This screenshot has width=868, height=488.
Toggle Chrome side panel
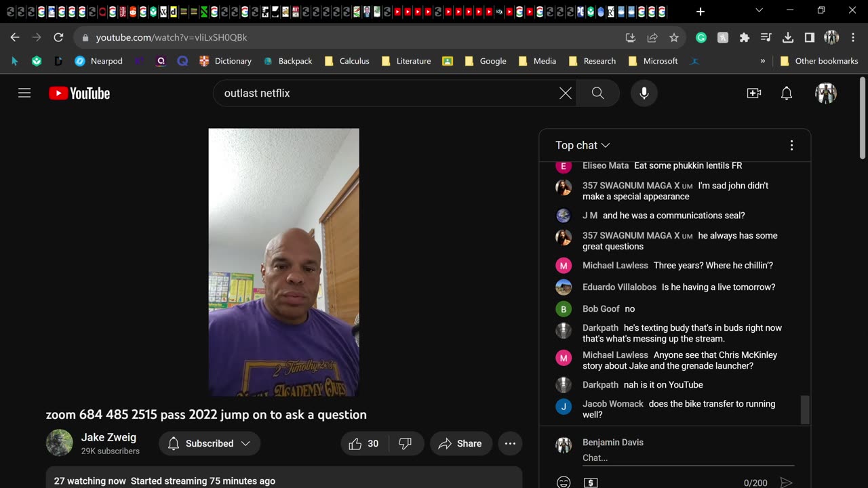pyautogui.click(x=810, y=37)
